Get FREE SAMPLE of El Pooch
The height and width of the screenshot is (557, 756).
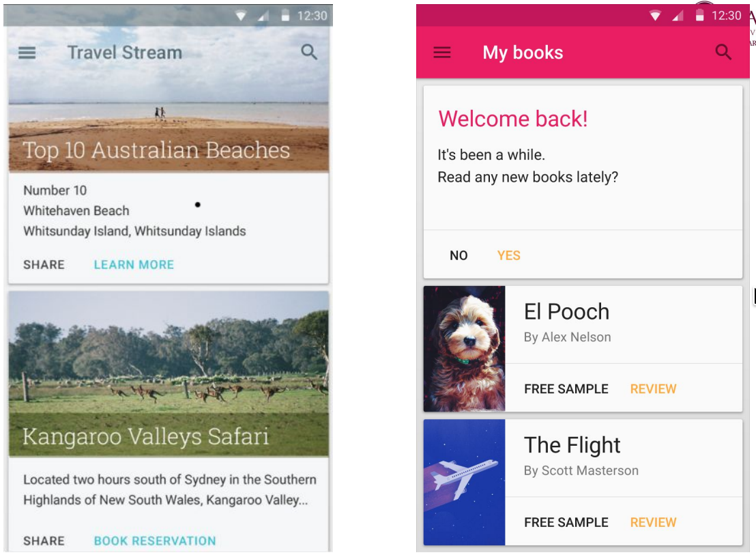click(x=566, y=389)
